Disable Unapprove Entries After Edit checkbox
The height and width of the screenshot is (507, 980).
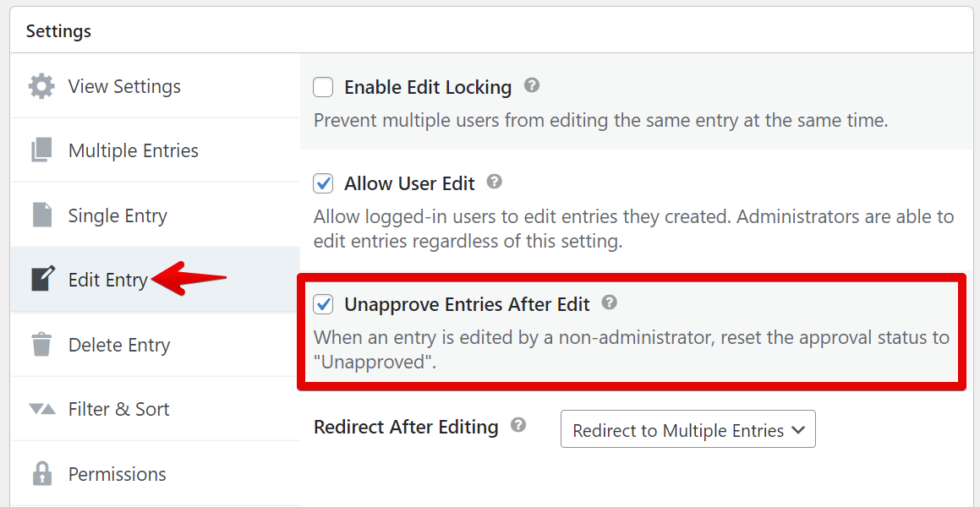coord(323,304)
